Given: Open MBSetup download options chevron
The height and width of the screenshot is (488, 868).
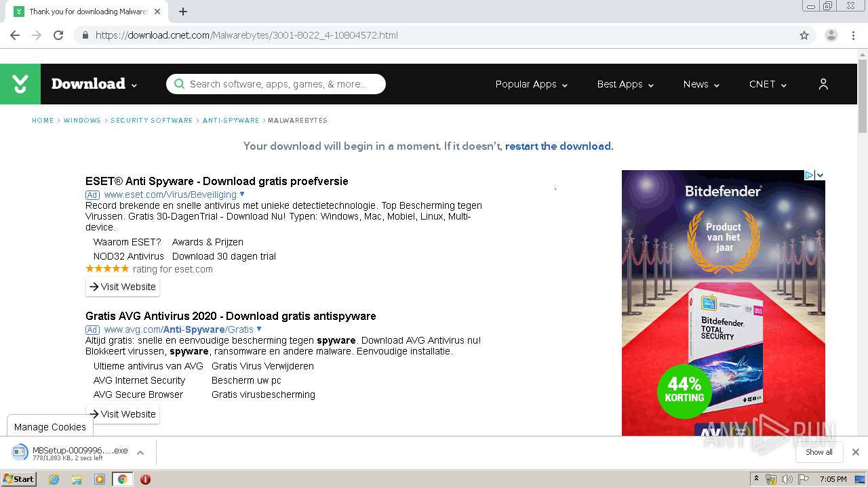Looking at the screenshot, I should click(140, 453).
